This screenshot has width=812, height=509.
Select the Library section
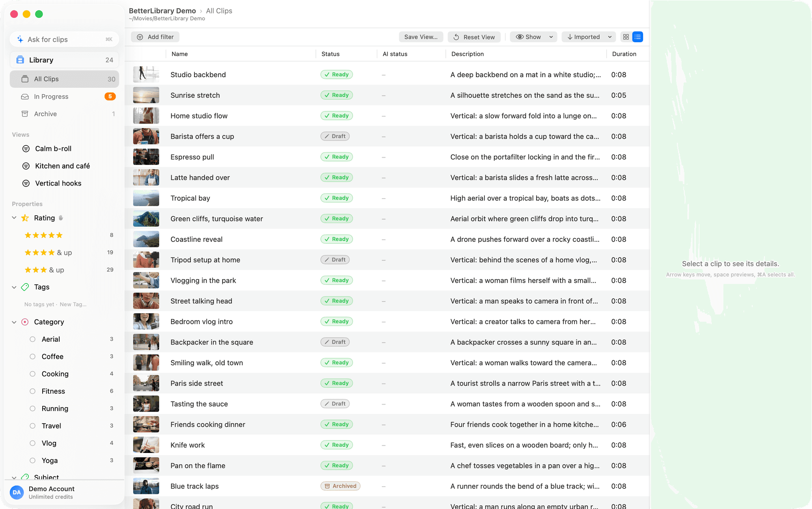click(64, 60)
